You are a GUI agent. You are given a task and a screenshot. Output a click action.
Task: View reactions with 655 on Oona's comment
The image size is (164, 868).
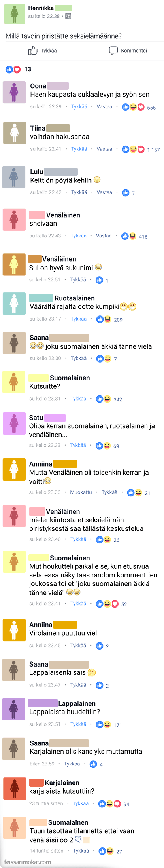pos(139,107)
